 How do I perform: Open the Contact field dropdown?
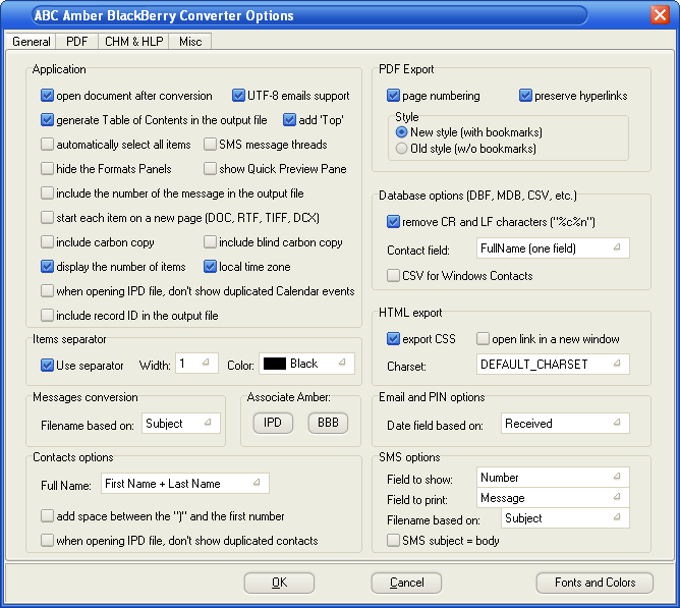(552, 248)
